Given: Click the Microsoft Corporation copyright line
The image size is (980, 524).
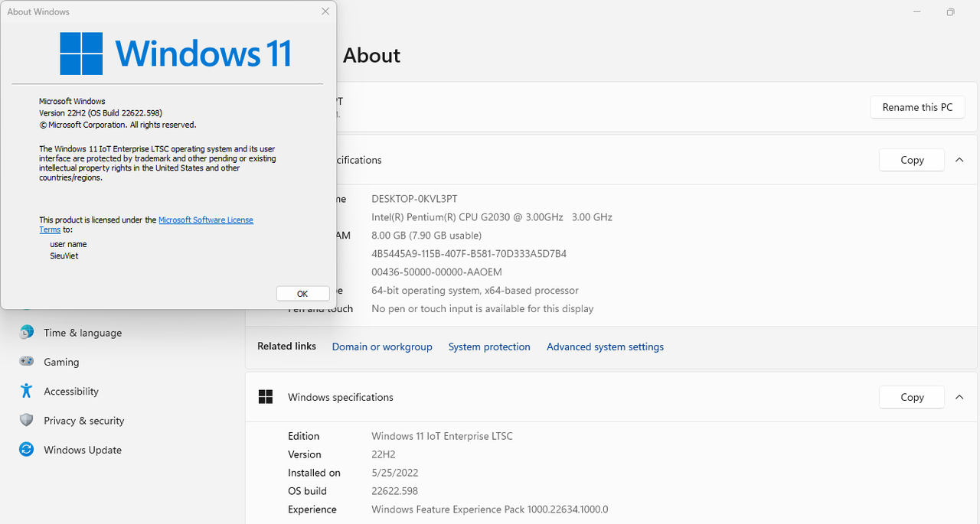Looking at the screenshot, I should point(118,125).
